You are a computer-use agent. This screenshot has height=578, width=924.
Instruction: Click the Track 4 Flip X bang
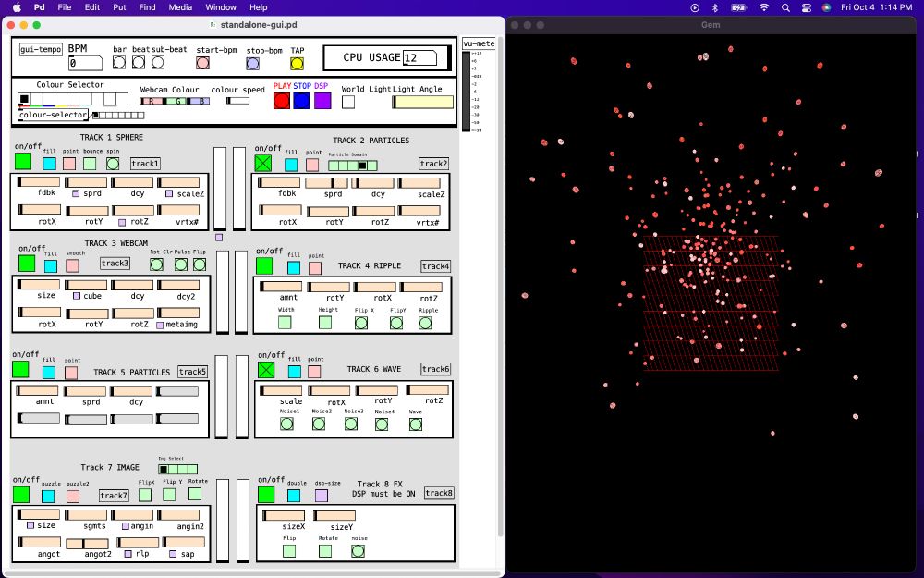361,323
